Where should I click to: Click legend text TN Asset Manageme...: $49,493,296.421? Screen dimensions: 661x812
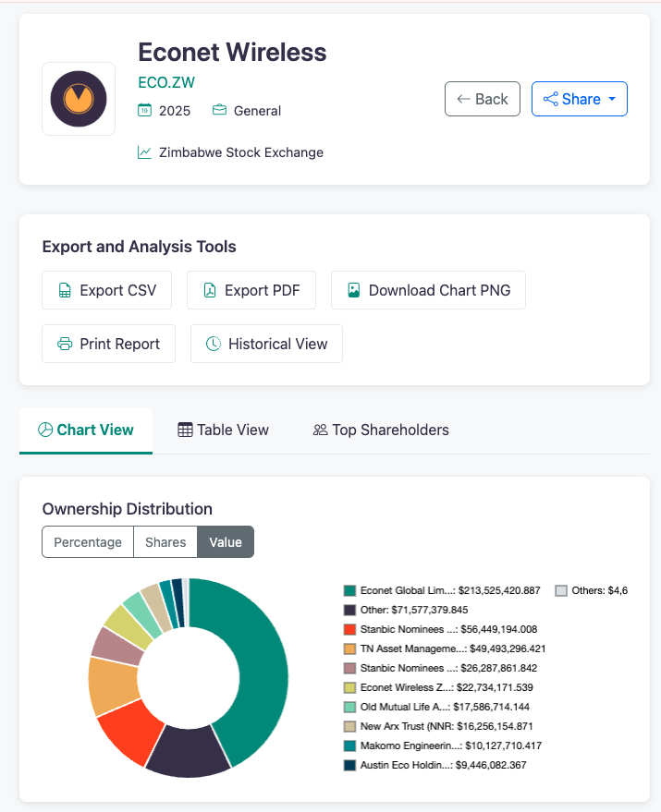[453, 648]
